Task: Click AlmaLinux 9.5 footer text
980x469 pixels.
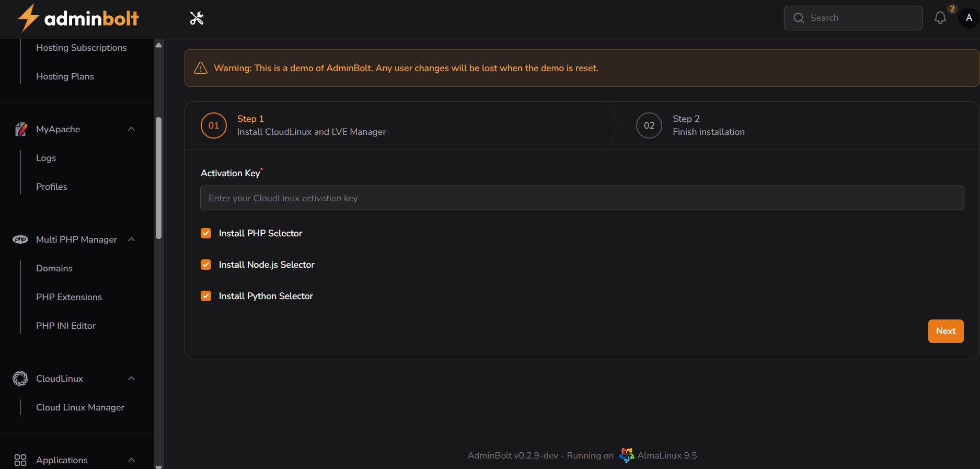Action: tap(667, 455)
